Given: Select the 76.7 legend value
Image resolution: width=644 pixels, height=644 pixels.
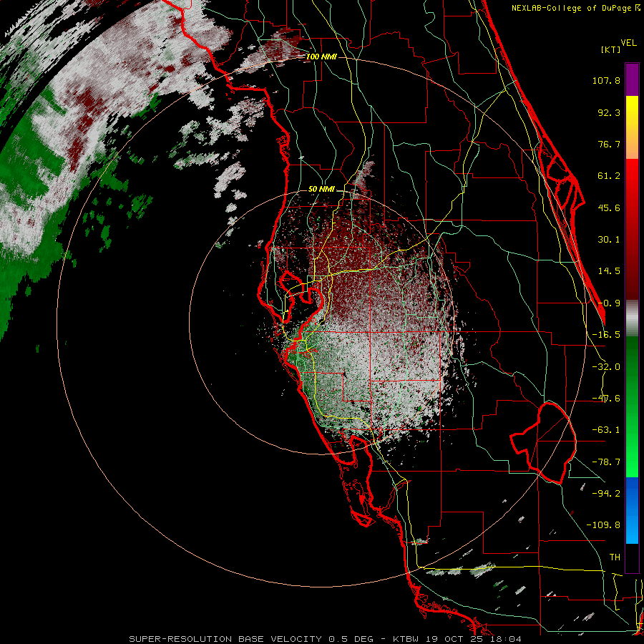Looking at the screenshot, I should (609, 144).
